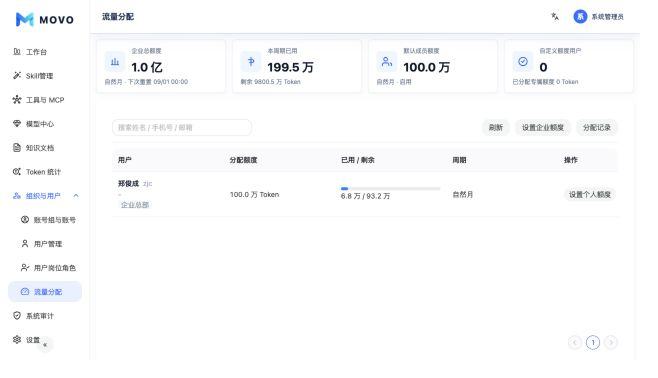Click the 系统审计 shield icon
The height and width of the screenshot is (378, 658).
[17, 315]
